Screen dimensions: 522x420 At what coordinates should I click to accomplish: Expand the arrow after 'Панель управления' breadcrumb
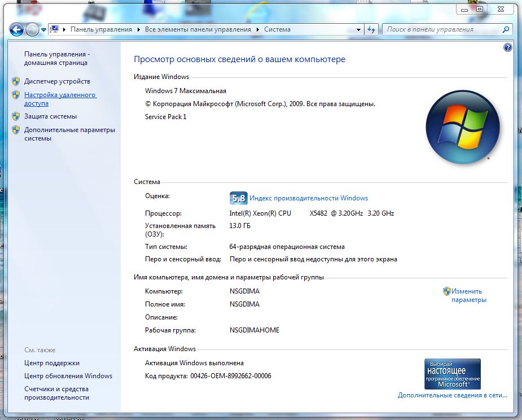138,29
